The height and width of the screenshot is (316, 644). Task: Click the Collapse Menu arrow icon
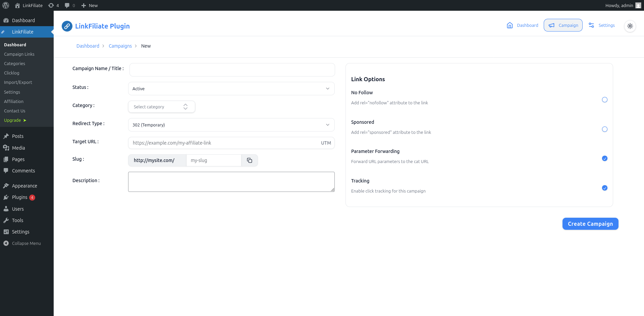click(6, 243)
